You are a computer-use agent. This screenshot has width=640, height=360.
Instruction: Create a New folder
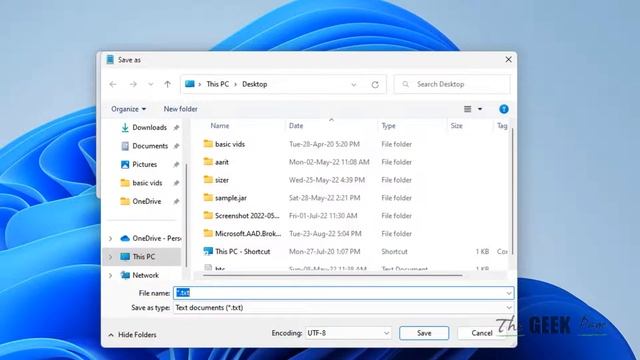point(180,109)
